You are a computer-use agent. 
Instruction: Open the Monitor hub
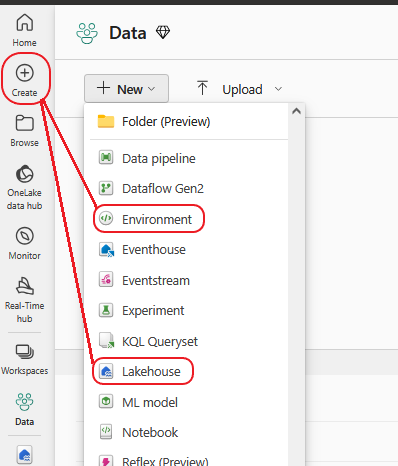25,243
